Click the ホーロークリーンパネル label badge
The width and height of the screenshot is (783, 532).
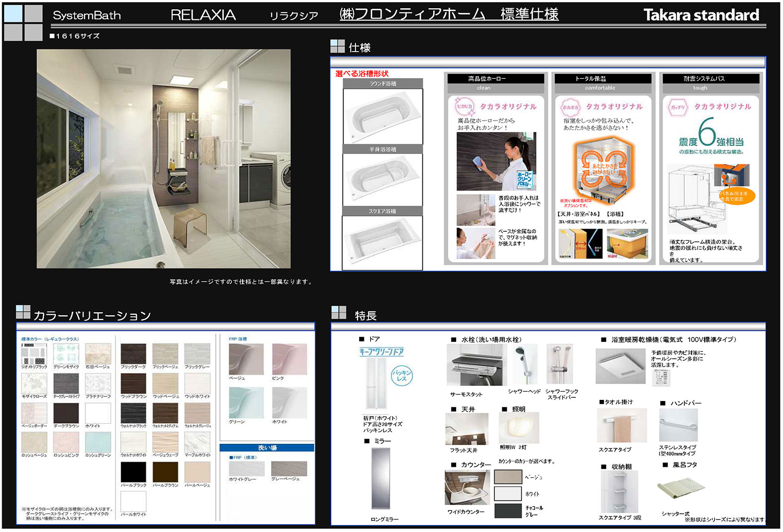pyautogui.click(x=524, y=179)
